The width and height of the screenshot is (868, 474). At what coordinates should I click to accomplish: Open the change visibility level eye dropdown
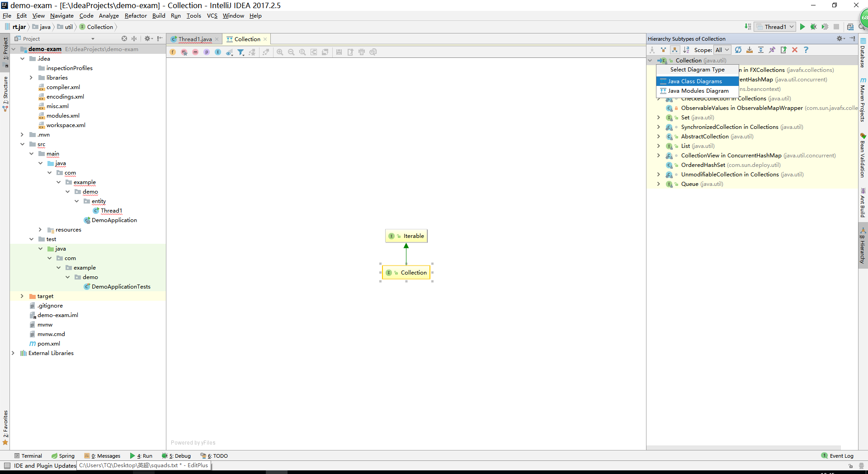(229, 52)
